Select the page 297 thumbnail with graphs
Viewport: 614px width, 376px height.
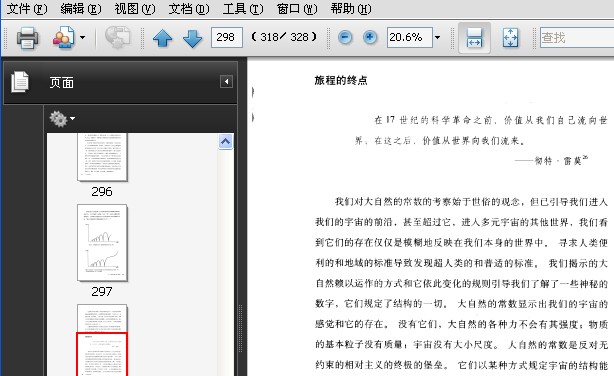point(102,242)
